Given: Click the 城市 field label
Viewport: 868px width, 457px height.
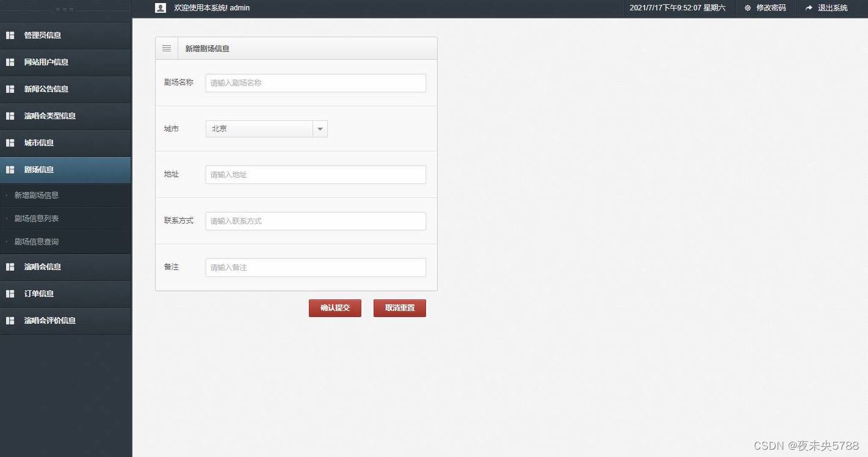Looking at the screenshot, I should (x=172, y=129).
